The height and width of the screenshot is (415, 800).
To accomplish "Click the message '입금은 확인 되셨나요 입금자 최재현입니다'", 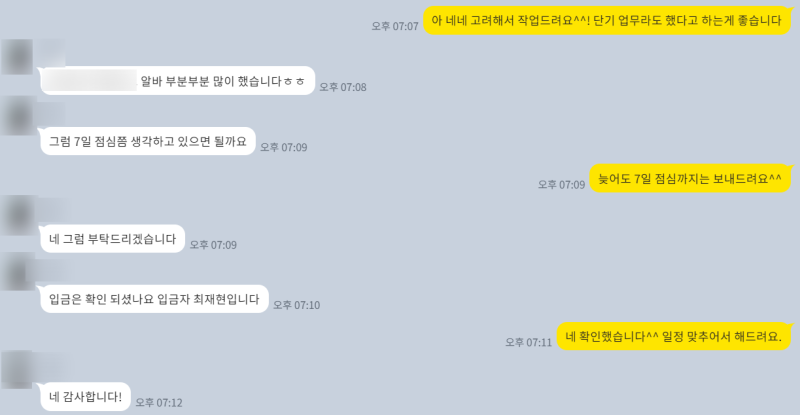I will point(154,299).
